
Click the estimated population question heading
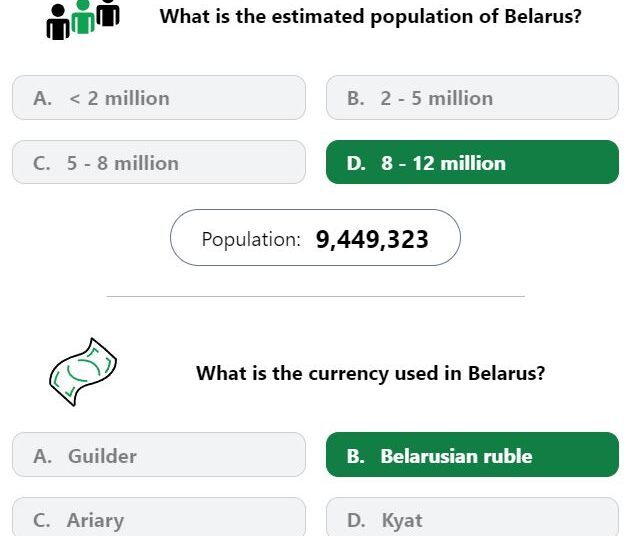(371, 17)
